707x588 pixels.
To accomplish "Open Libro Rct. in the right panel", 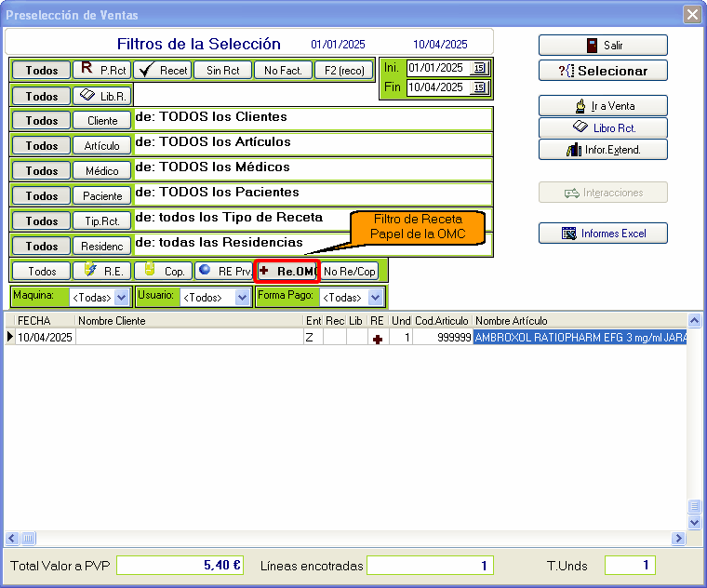I will click(603, 127).
